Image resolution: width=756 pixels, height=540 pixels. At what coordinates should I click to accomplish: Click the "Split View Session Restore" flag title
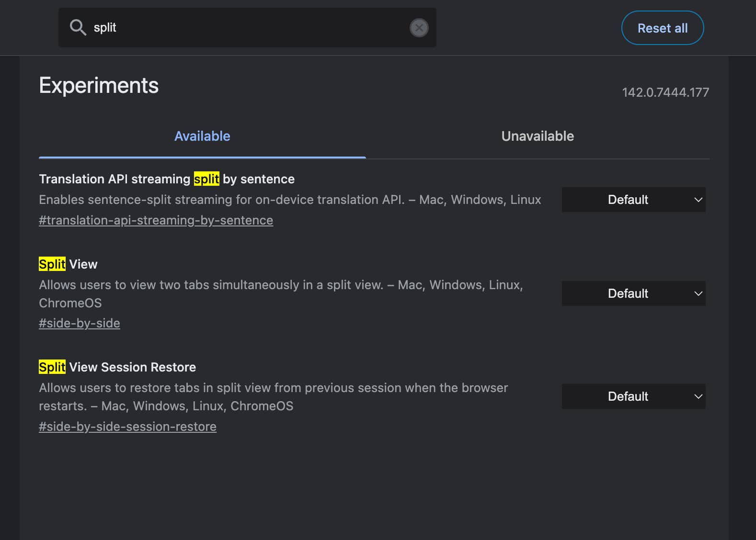[x=117, y=367]
